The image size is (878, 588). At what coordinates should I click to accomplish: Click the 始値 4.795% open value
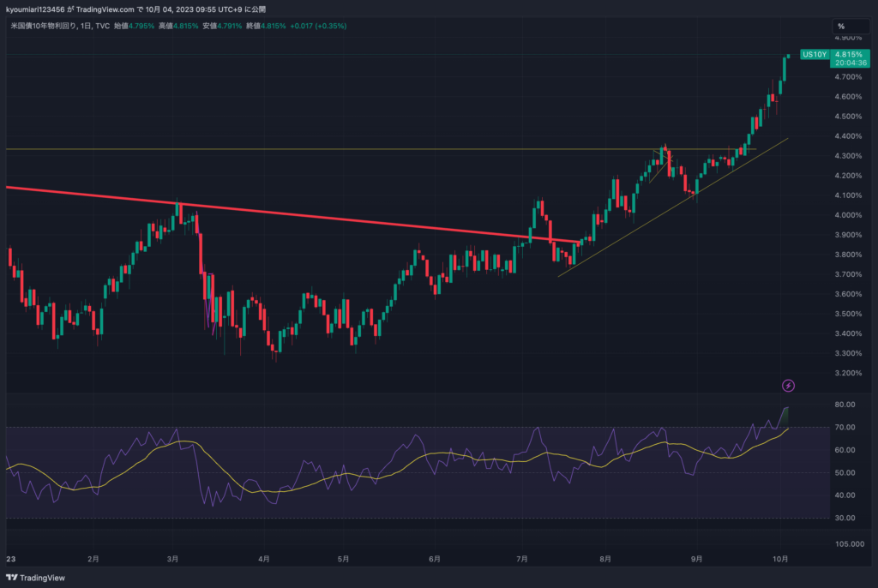tap(134, 26)
